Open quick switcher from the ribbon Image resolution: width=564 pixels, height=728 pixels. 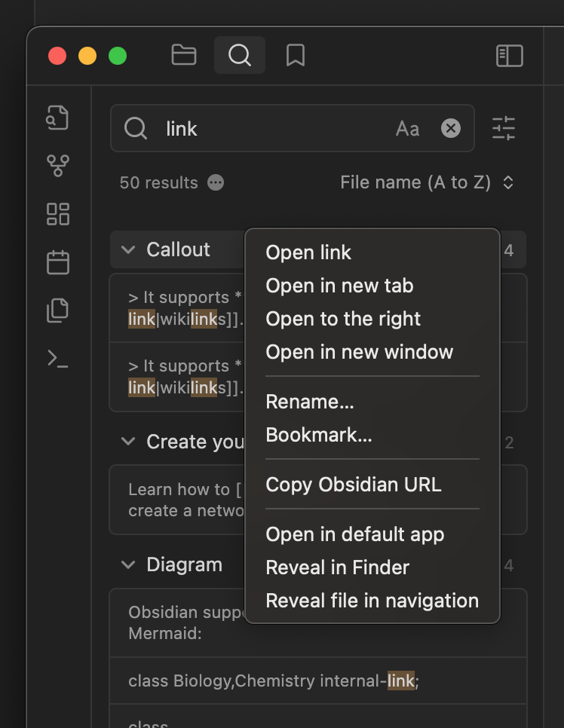(x=57, y=118)
